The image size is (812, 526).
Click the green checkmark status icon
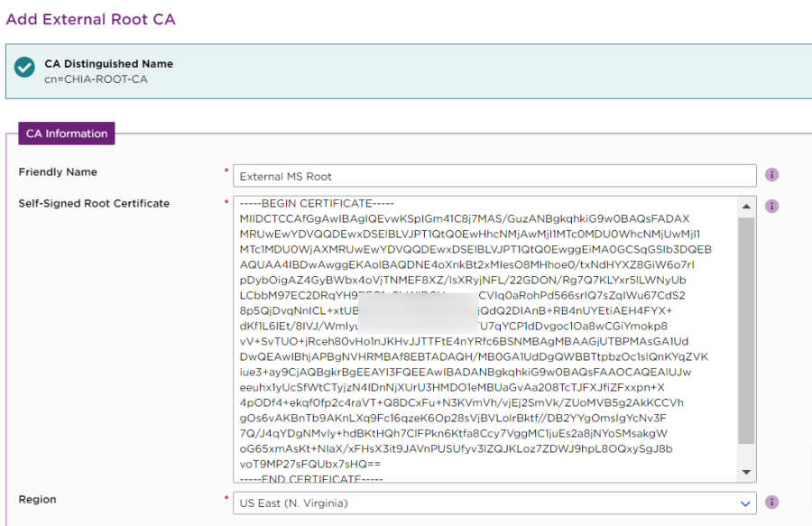coord(25,71)
